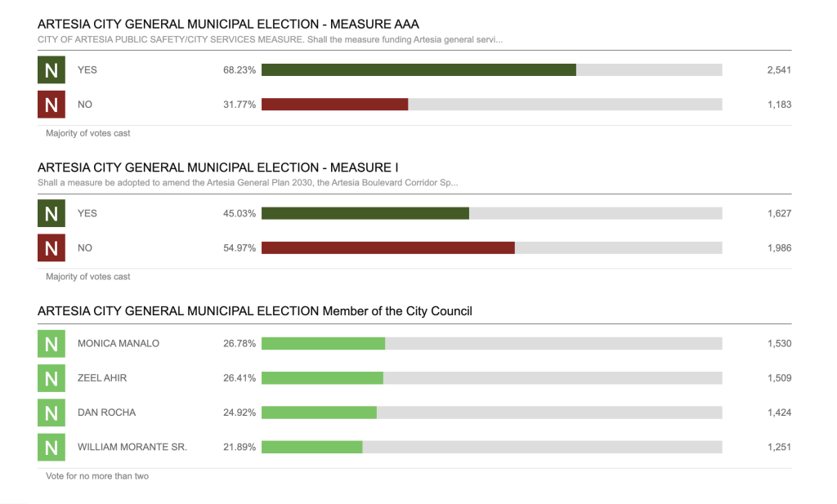Click the Measure AAA YES vote count 2,541
This screenshot has height=504, width=837.
(779, 70)
